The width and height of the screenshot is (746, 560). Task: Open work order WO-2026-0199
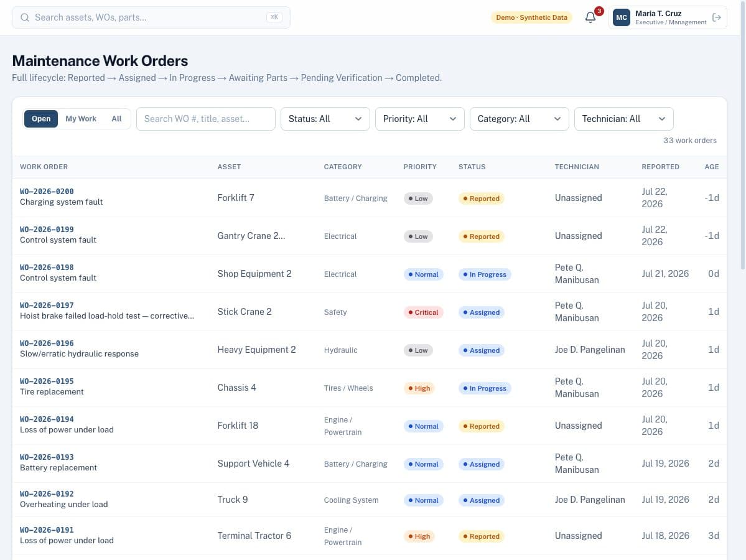[x=47, y=230]
